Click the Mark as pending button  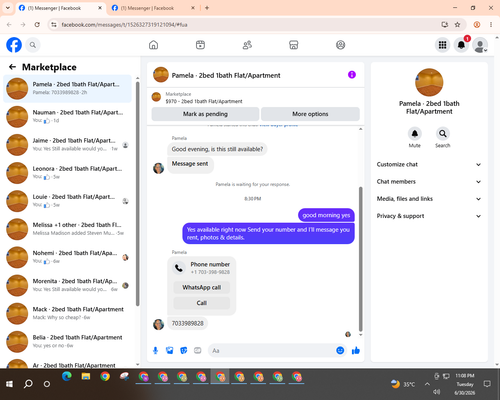205,114
